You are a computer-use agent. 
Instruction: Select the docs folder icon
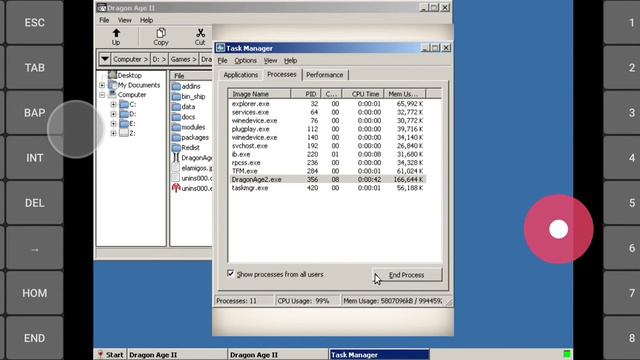coord(176,117)
